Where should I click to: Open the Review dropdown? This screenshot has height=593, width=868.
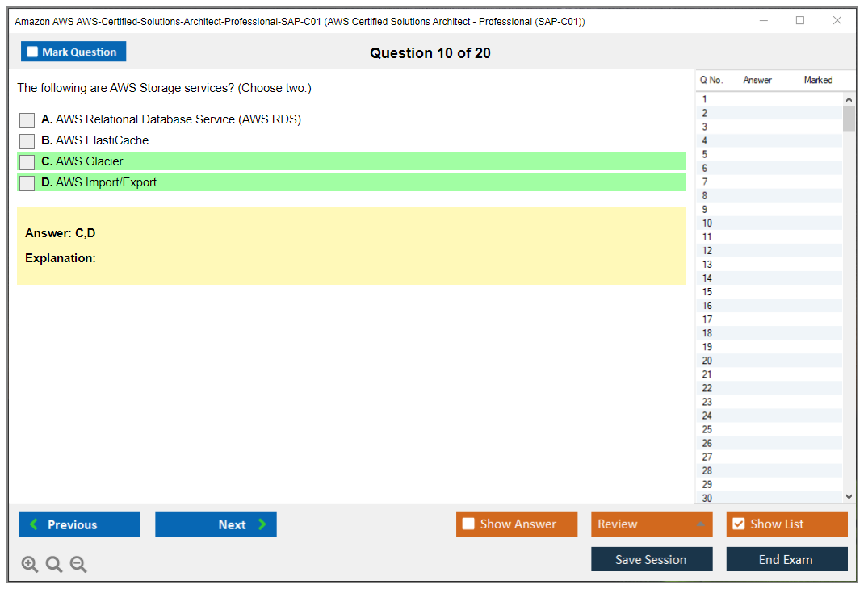click(x=652, y=524)
